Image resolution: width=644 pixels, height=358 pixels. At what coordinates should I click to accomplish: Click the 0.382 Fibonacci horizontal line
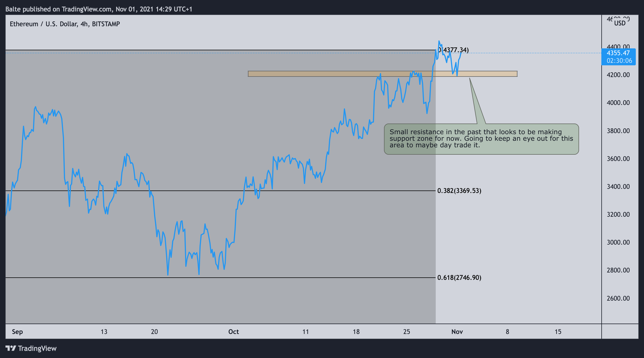pos(220,191)
